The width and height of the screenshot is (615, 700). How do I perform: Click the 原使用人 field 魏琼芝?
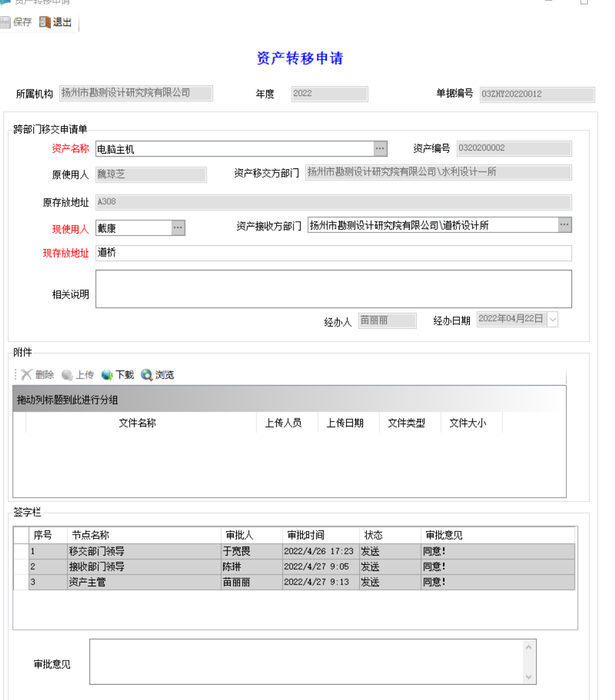[151, 175]
